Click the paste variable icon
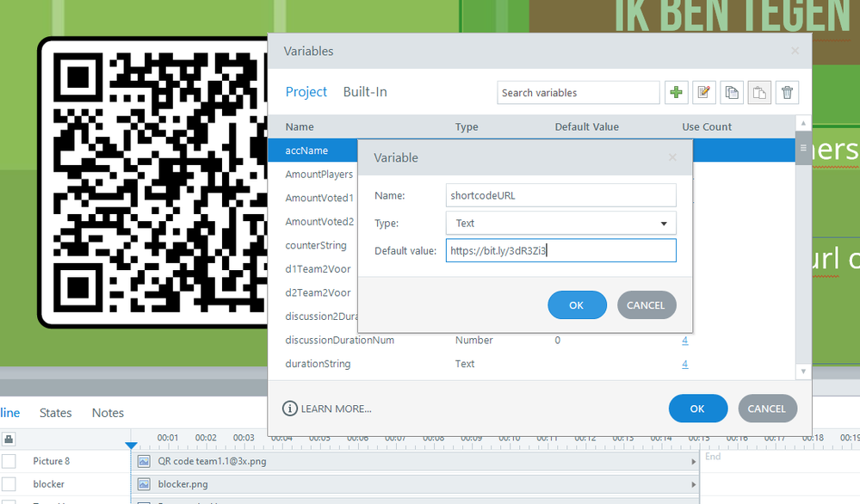The width and height of the screenshot is (860, 504). point(759,93)
